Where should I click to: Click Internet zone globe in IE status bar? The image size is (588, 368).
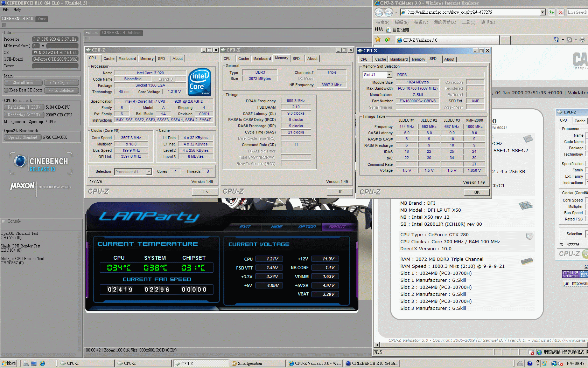pos(539,352)
